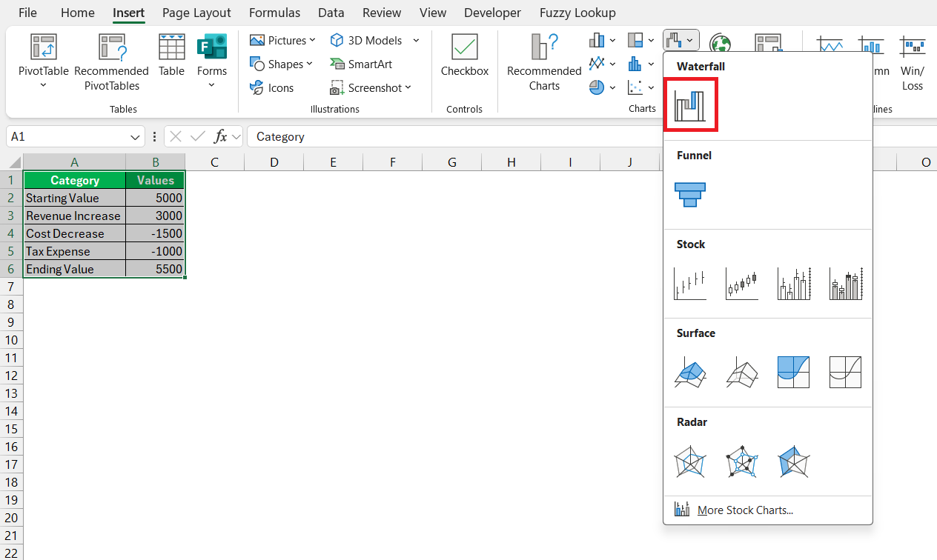The height and width of the screenshot is (560, 937).
Task: Select the Tax Expense cell
Action: pos(75,251)
